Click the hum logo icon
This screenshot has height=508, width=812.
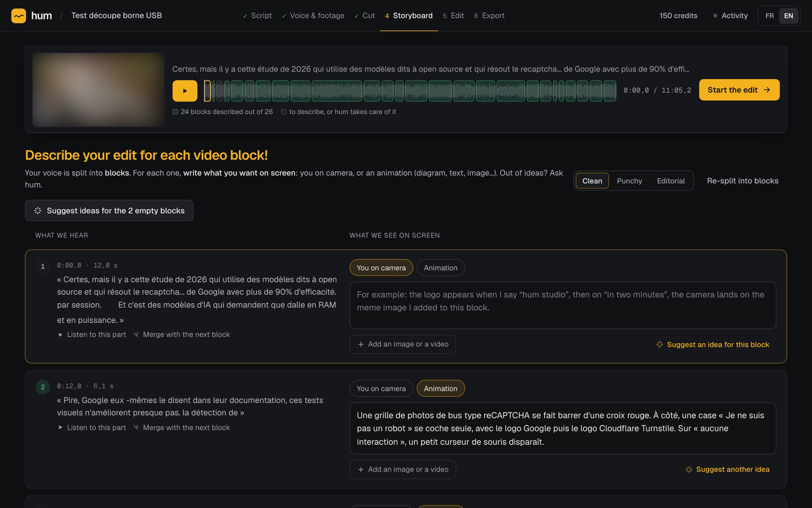pyautogui.click(x=19, y=16)
